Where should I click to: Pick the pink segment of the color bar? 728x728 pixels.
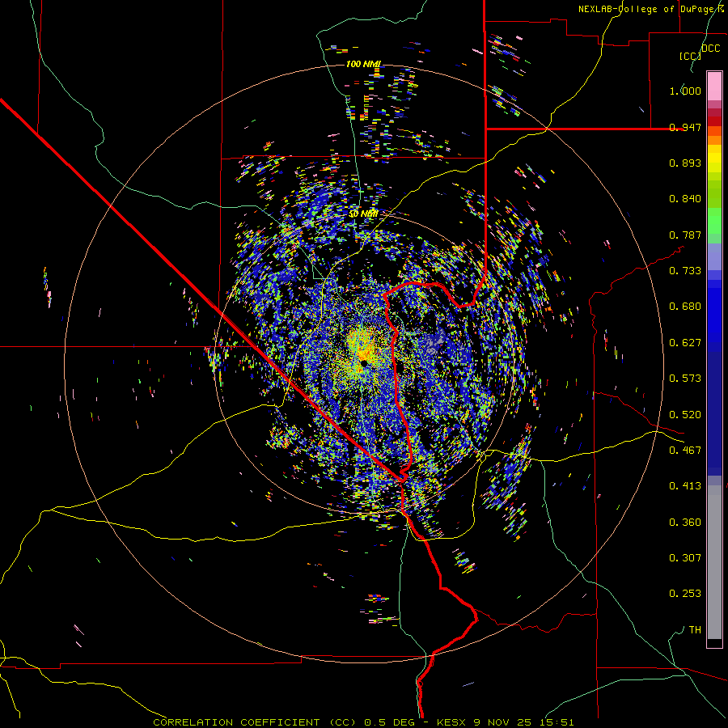(714, 86)
